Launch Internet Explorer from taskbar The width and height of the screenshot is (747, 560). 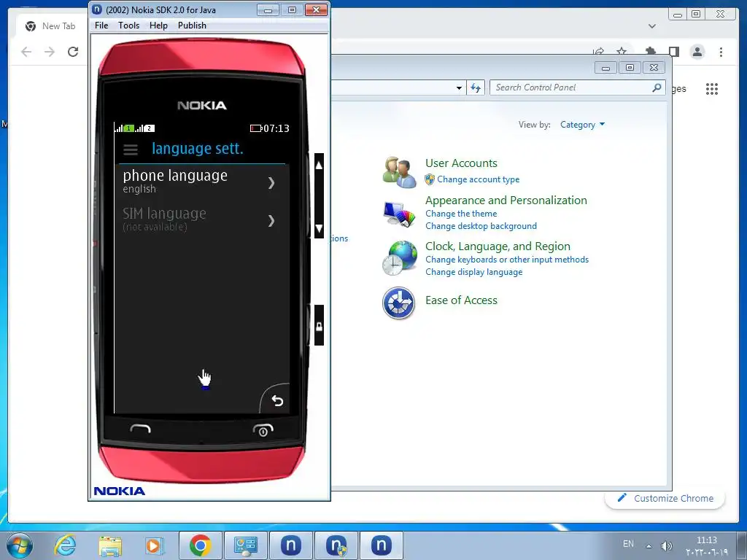tap(65, 545)
